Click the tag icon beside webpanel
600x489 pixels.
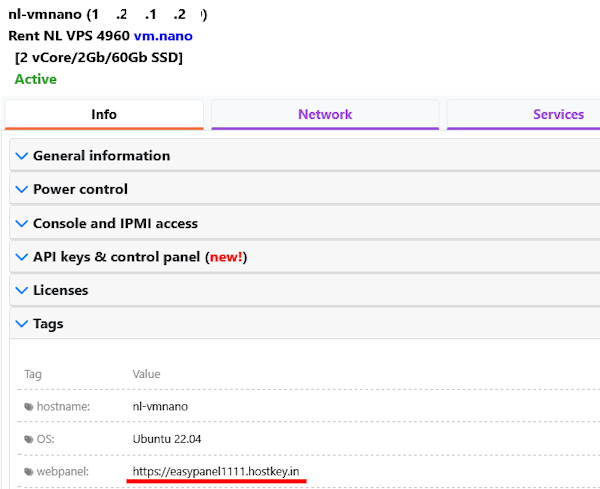28,471
